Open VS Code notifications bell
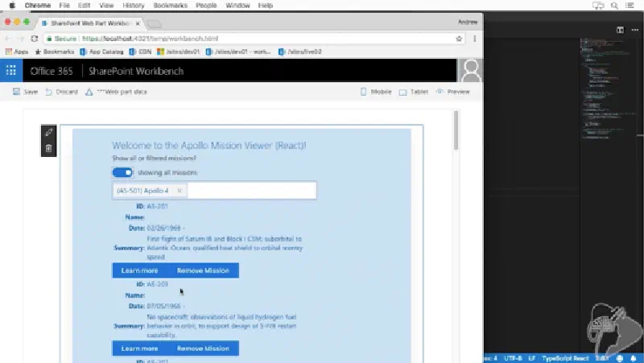The height and width of the screenshot is (363, 644). pyautogui.click(x=634, y=358)
